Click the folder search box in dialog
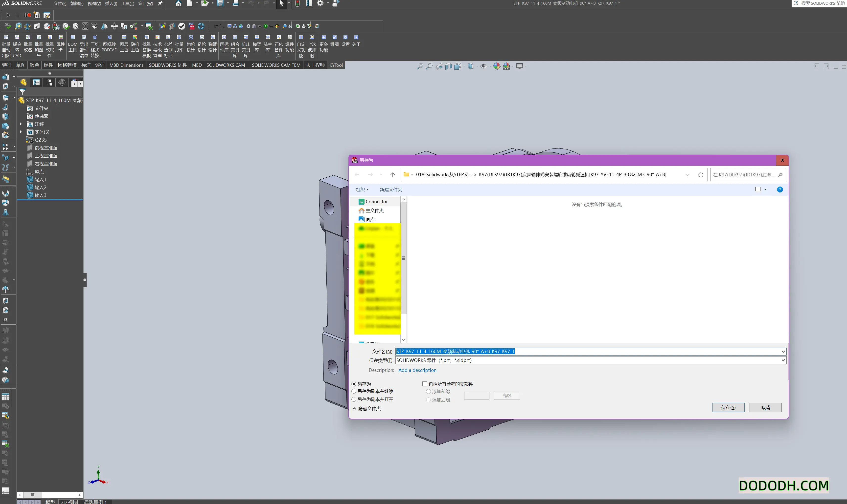This screenshot has width=847, height=504. pyautogui.click(x=747, y=175)
